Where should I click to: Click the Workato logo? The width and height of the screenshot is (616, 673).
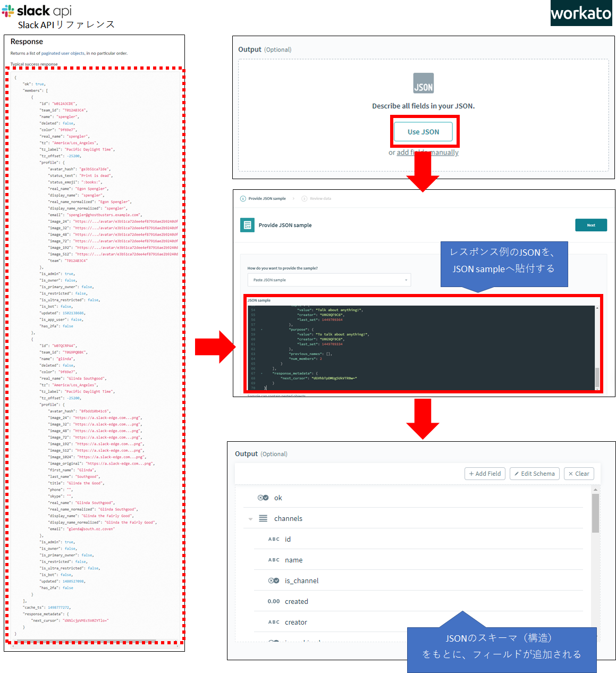tap(581, 13)
